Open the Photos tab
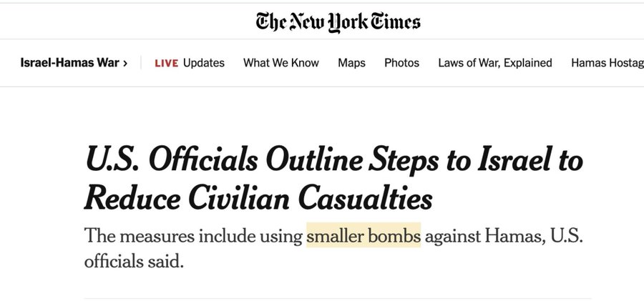644x301 pixels. [x=401, y=63]
